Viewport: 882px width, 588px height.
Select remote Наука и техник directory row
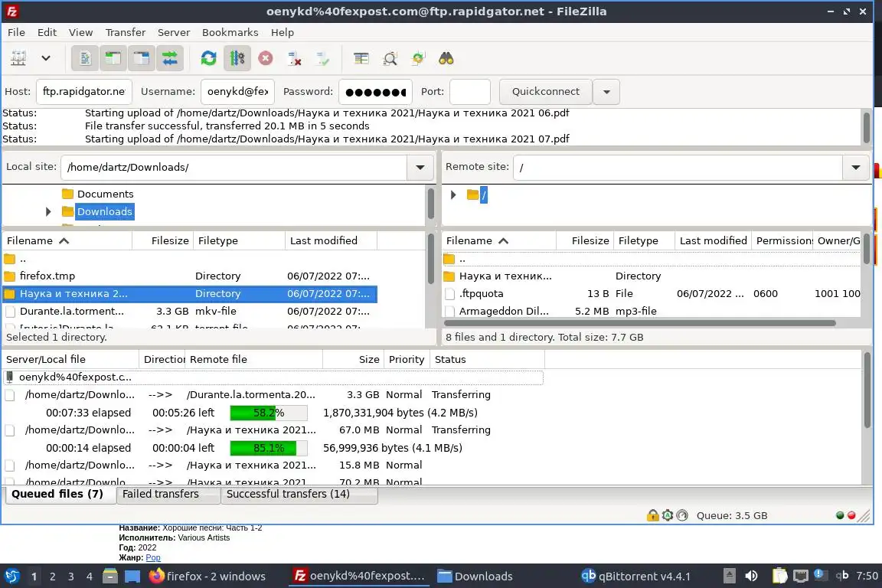click(652, 276)
